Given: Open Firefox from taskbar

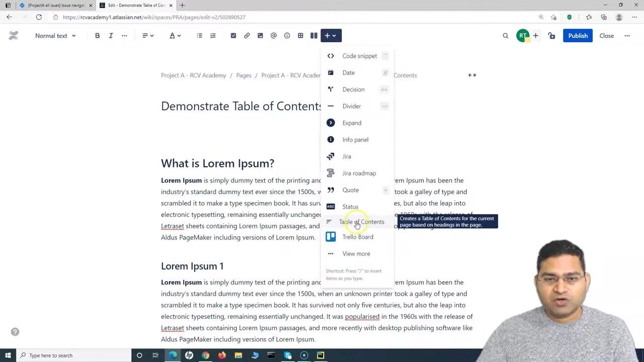Looking at the screenshot, I should (x=222, y=355).
